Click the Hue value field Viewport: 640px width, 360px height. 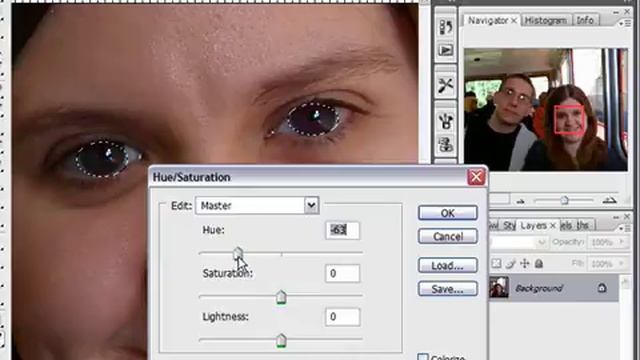pyautogui.click(x=342, y=230)
